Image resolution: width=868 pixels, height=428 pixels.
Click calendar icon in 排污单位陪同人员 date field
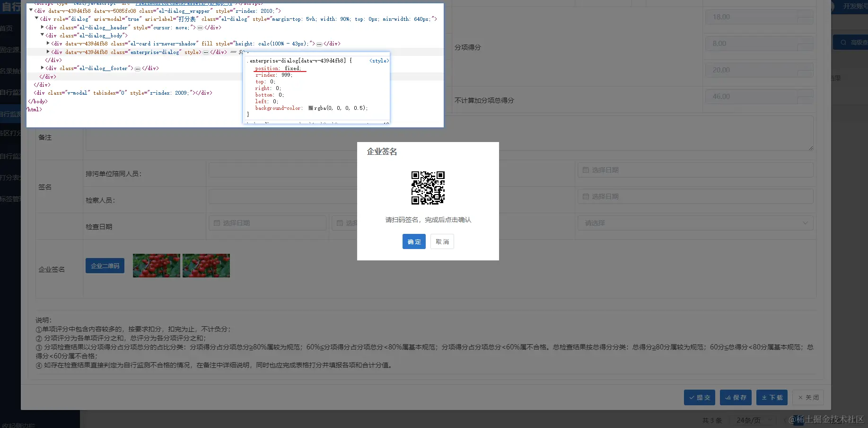[x=586, y=170]
